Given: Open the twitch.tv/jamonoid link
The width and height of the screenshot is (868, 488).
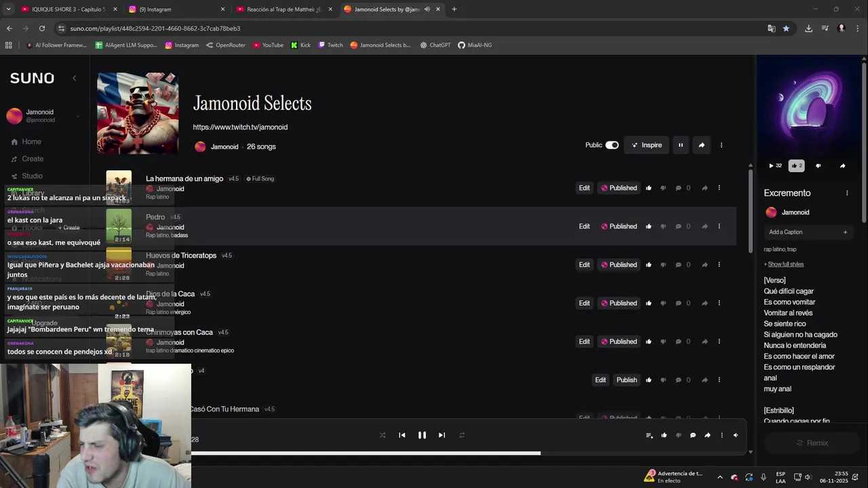Looking at the screenshot, I should tap(240, 127).
